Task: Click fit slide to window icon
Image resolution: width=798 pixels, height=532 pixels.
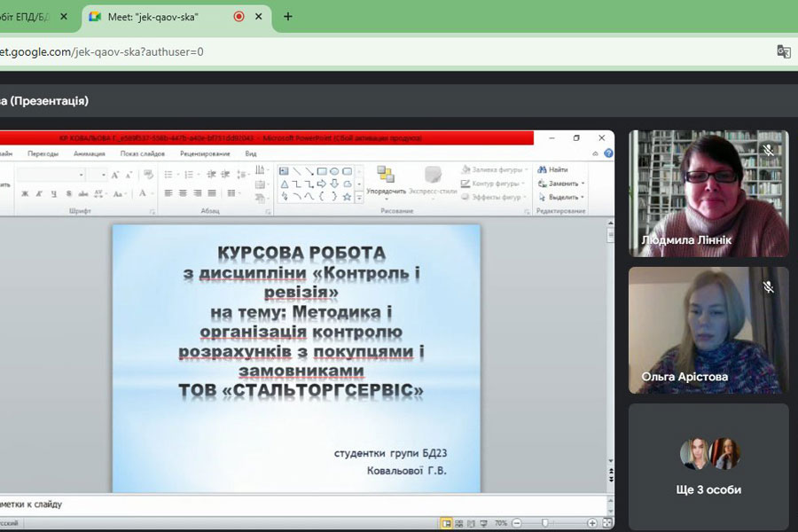Action: pyautogui.click(x=607, y=523)
